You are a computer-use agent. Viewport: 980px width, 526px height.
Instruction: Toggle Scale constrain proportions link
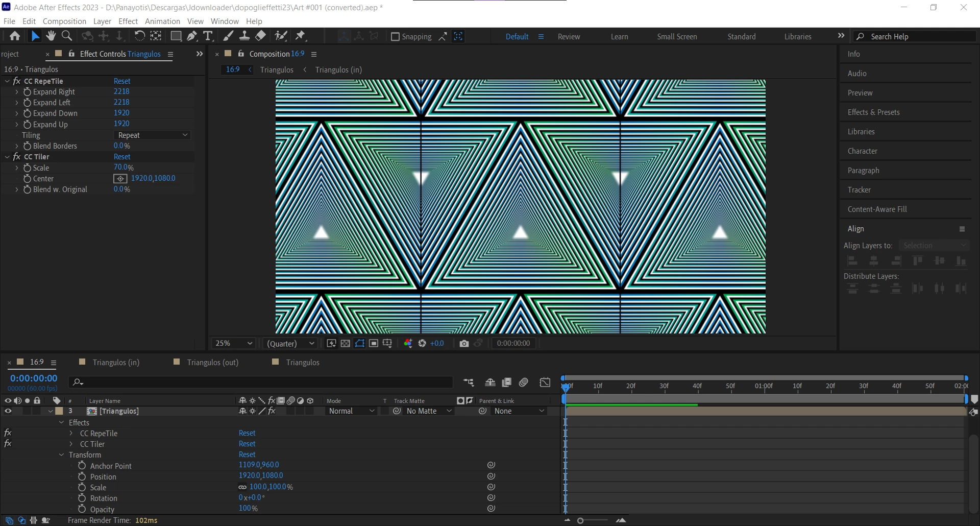(242, 487)
